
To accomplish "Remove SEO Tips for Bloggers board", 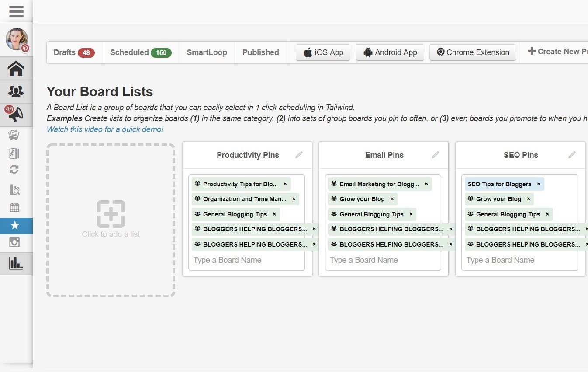I will [539, 184].
